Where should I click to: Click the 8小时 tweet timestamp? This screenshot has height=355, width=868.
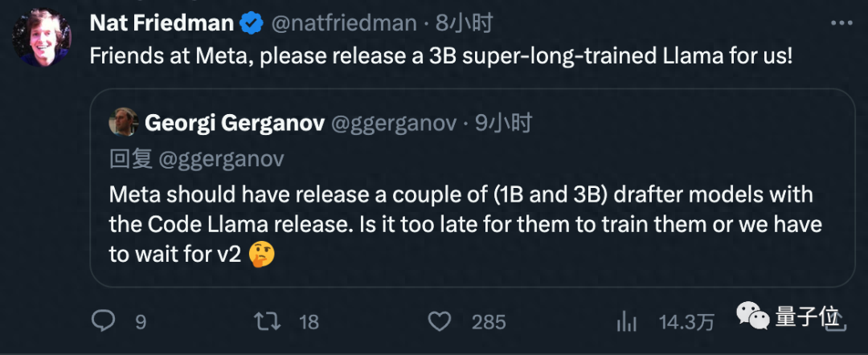[x=464, y=24]
